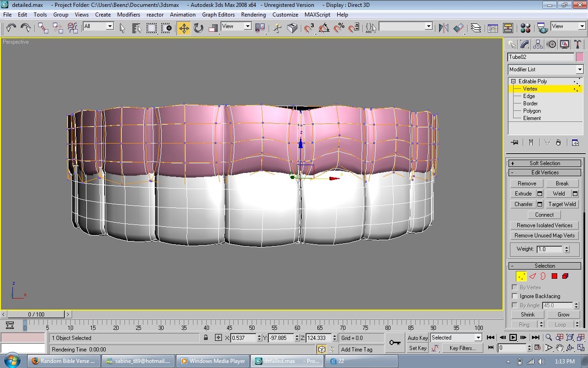
Task: Click the Target Weld button
Action: (562, 204)
